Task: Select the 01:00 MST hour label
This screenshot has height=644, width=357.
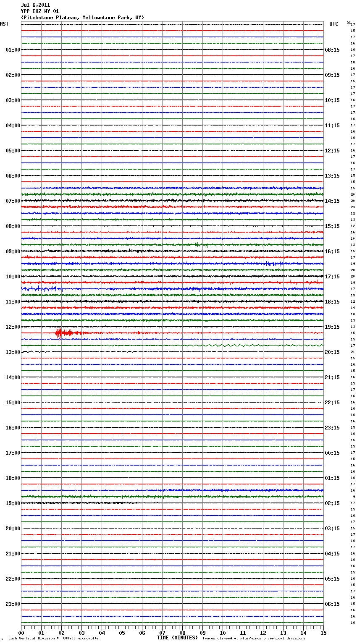Action: point(13,50)
